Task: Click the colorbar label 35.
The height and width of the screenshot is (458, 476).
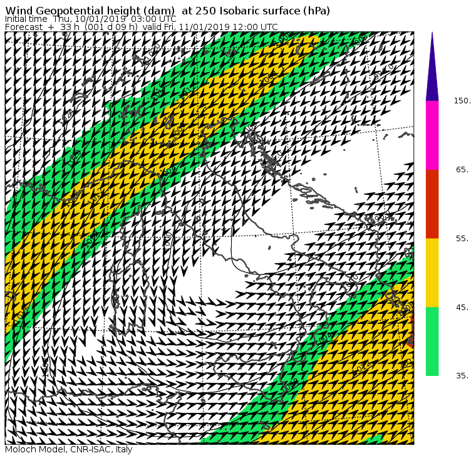Action: 462,376
